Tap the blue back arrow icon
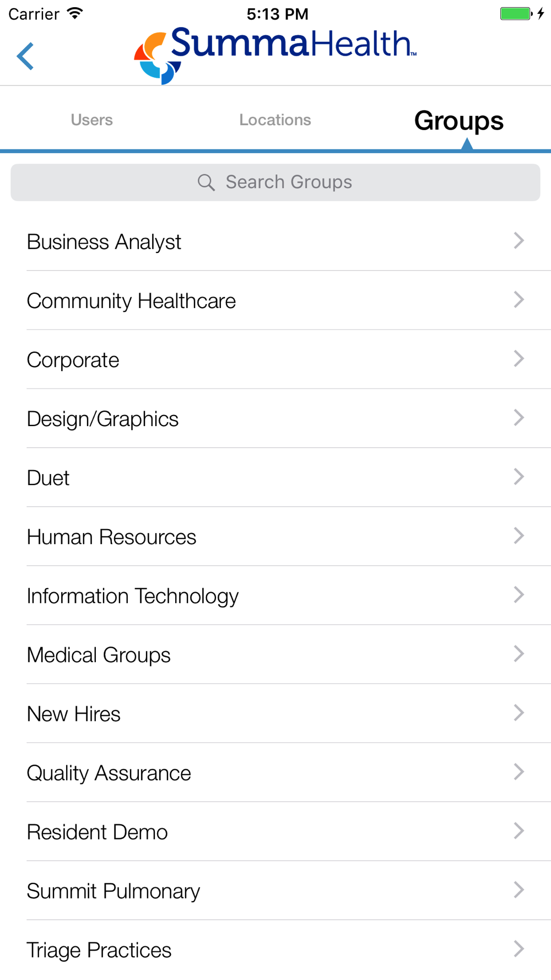Image resolution: width=551 pixels, height=980 pixels. click(25, 56)
